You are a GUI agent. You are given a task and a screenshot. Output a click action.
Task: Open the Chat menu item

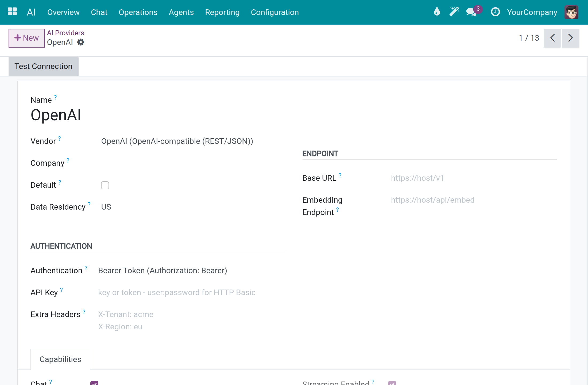pyautogui.click(x=99, y=12)
